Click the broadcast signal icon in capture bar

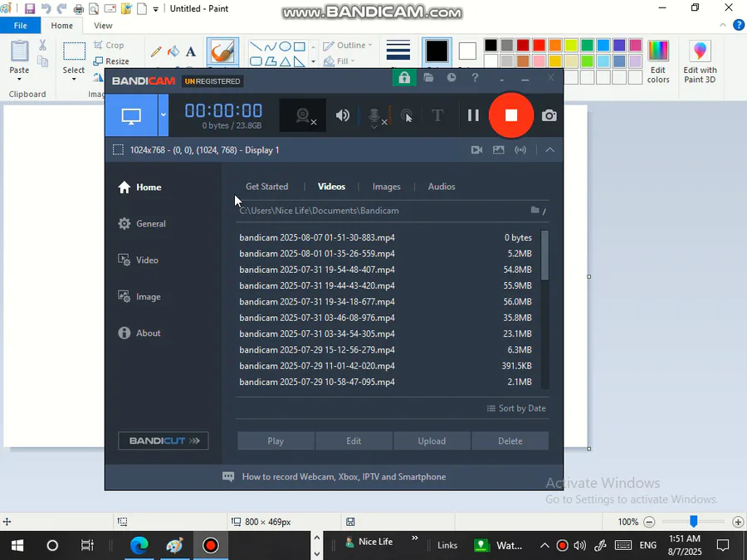point(520,150)
